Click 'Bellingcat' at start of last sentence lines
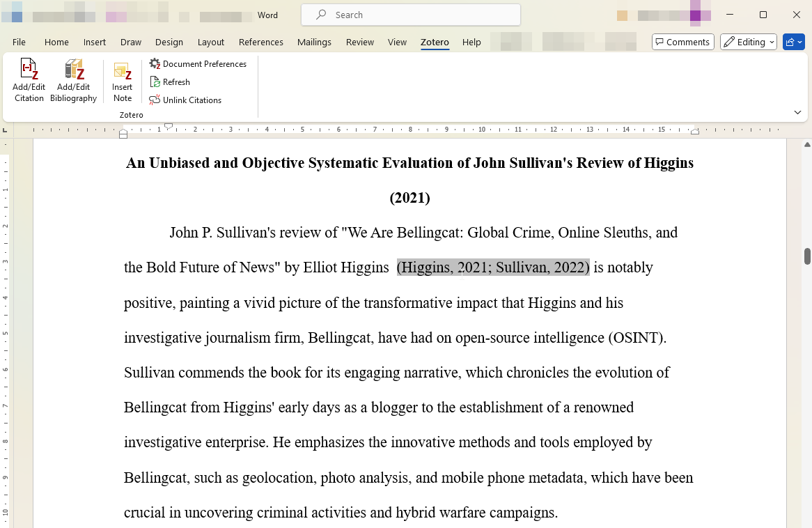 [x=155, y=478]
